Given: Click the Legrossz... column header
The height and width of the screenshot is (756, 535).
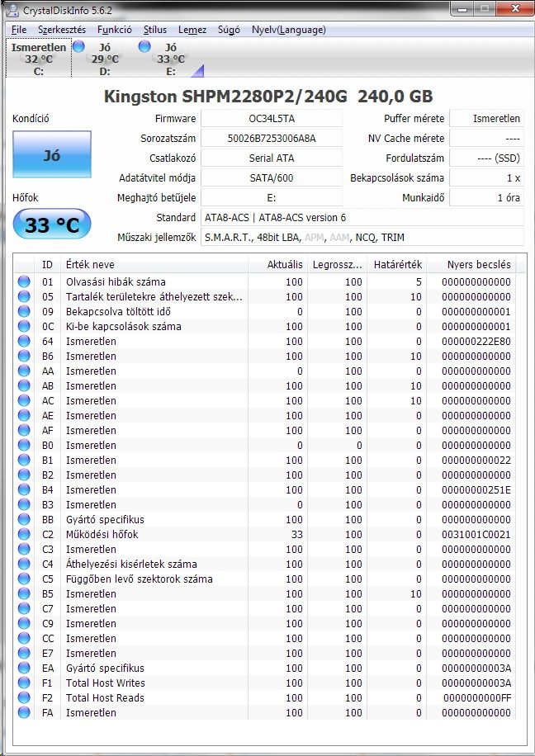Looking at the screenshot, I should click(x=337, y=265).
